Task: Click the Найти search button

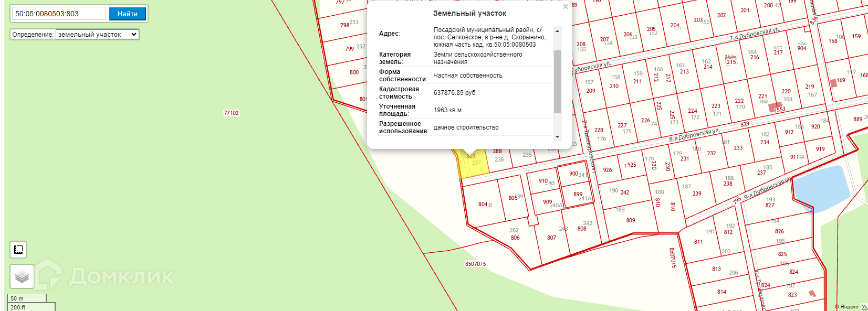Action: (128, 14)
